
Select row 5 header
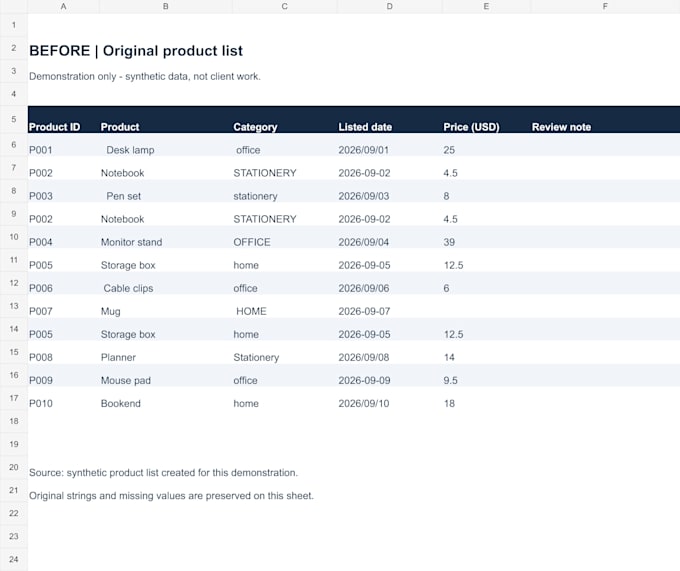point(14,119)
